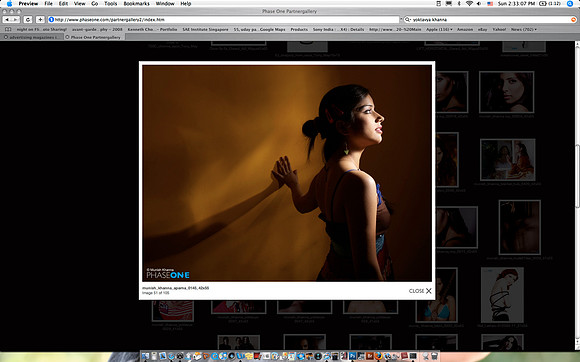This screenshot has width=580, height=362.
Task: Open the search magnifier dropdown
Action: point(408,20)
